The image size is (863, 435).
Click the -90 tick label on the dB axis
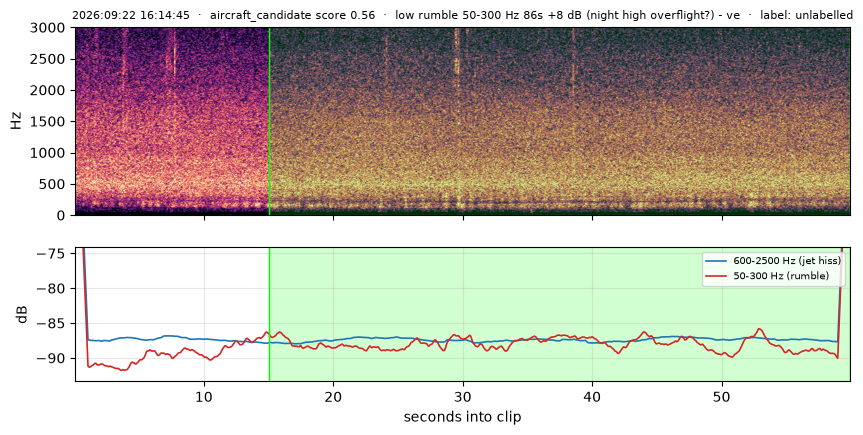pyautogui.click(x=51, y=358)
